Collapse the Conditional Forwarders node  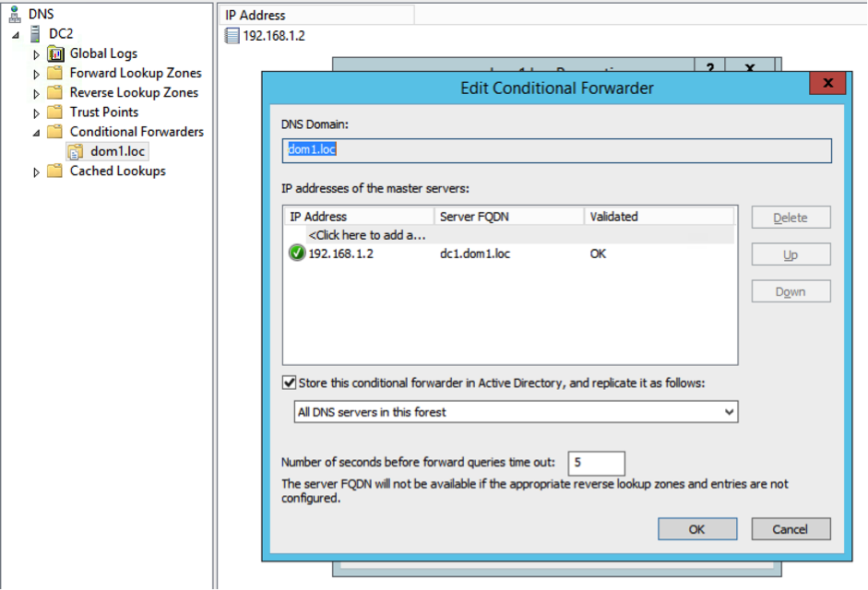[x=37, y=132]
